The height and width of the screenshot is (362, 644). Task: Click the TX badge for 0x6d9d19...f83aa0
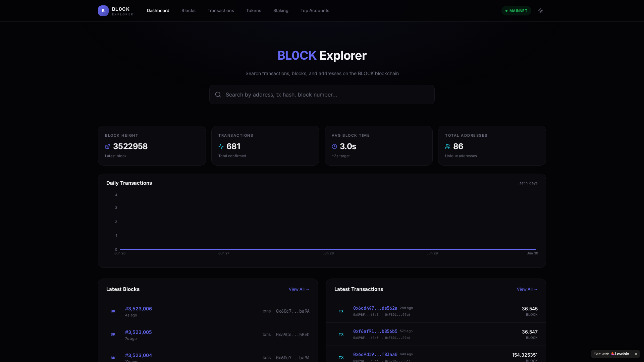(x=341, y=358)
